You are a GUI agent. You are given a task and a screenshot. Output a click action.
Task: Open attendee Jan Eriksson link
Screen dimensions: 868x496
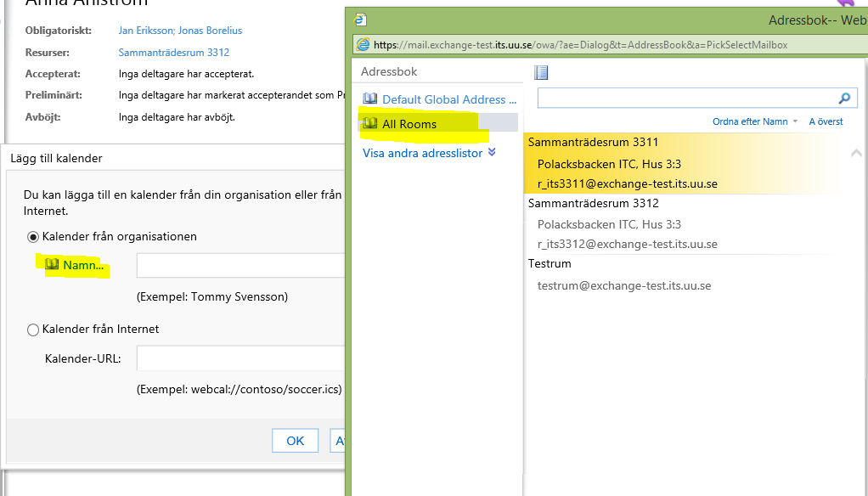(x=145, y=31)
